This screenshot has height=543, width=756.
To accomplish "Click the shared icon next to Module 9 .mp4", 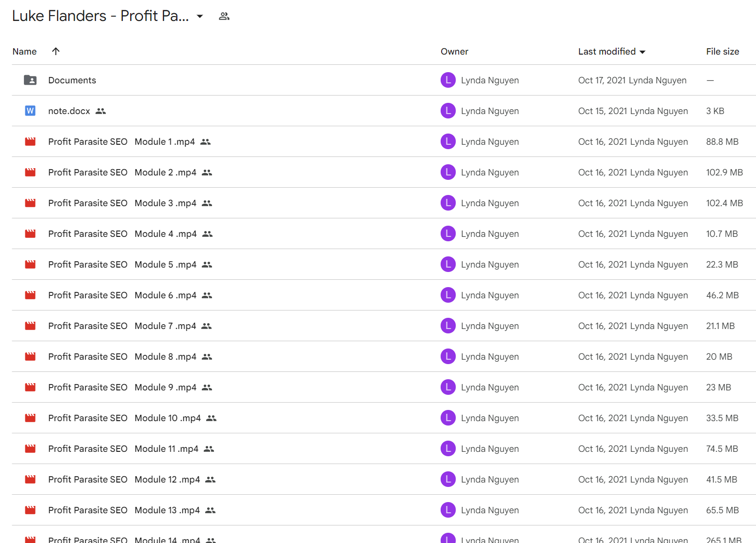I will [x=207, y=388].
